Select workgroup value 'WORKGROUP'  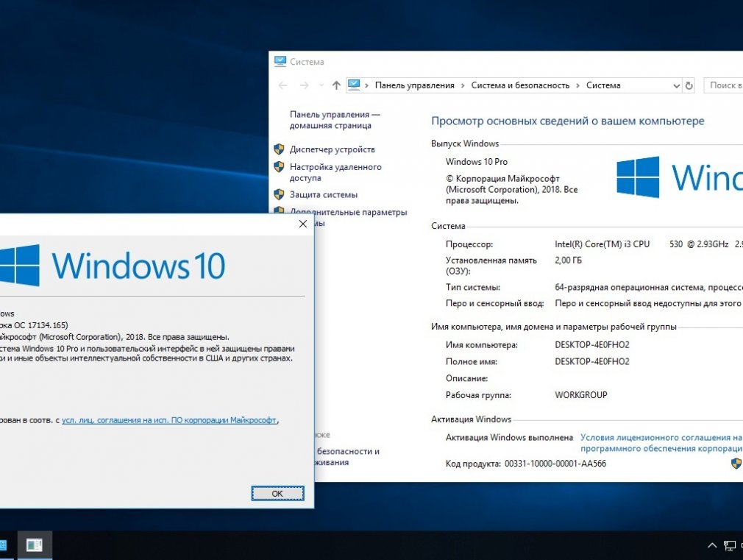pos(581,395)
